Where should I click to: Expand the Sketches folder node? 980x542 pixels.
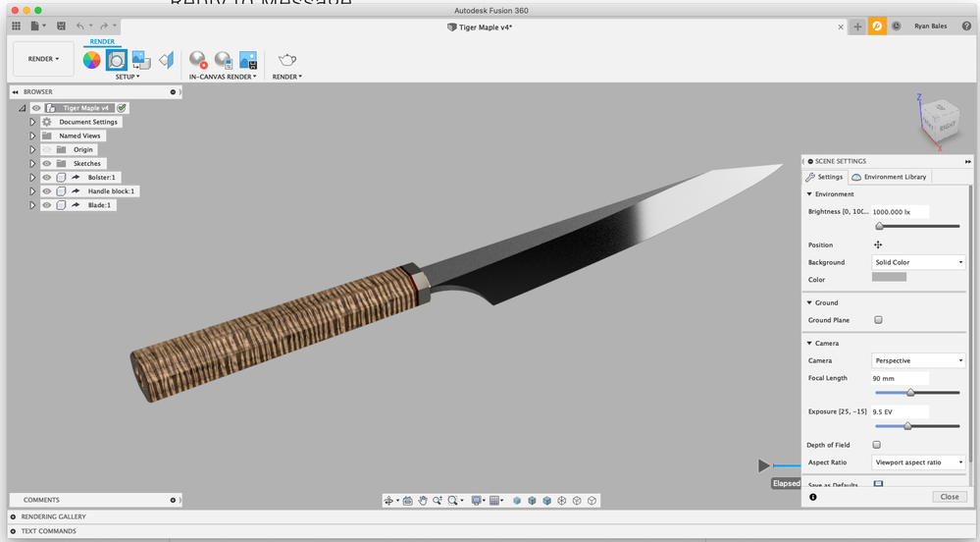[32, 163]
